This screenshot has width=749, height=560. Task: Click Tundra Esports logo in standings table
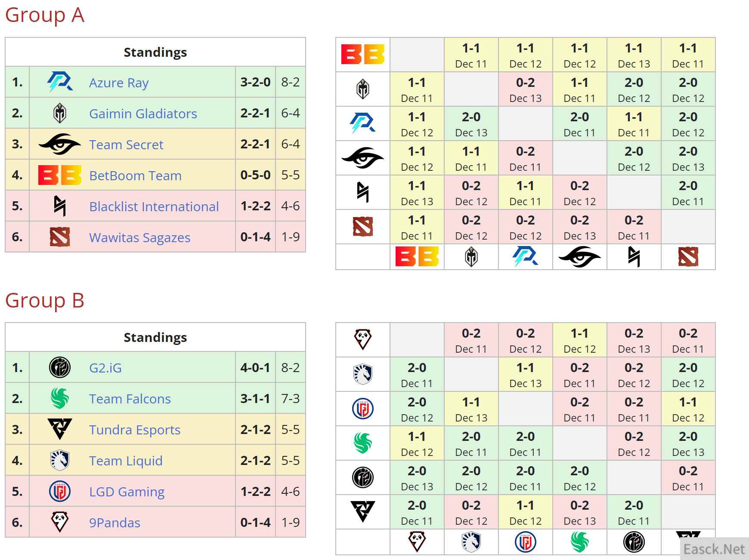[59, 429]
